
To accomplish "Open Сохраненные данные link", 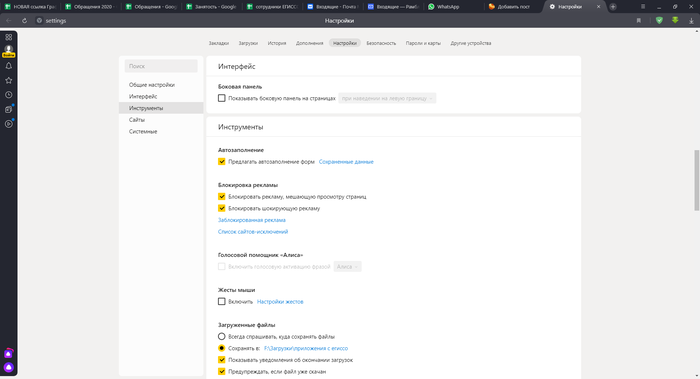I will (346, 162).
